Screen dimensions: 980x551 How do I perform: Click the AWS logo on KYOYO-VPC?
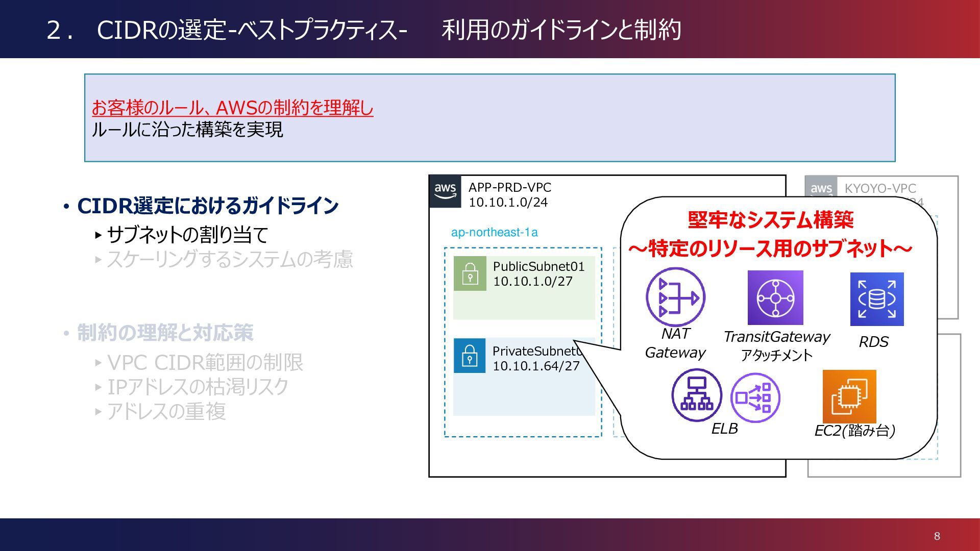click(x=821, y=188)
